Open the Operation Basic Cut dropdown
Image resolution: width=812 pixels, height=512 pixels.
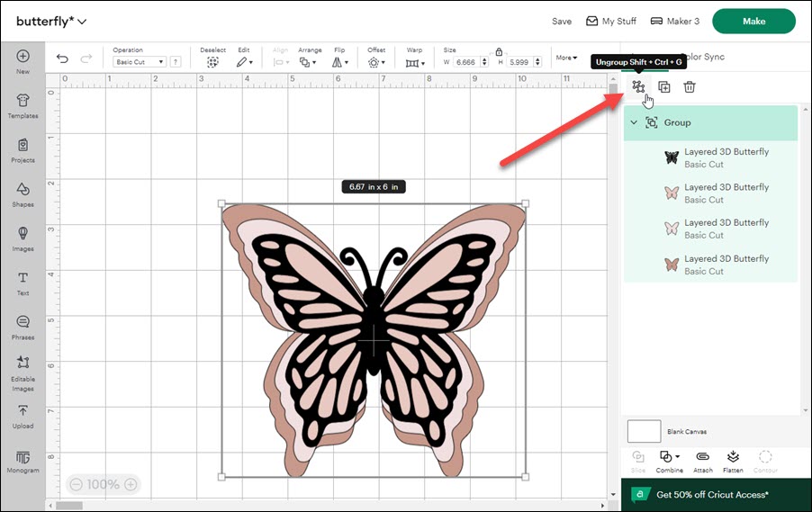[x=140, y=62]
